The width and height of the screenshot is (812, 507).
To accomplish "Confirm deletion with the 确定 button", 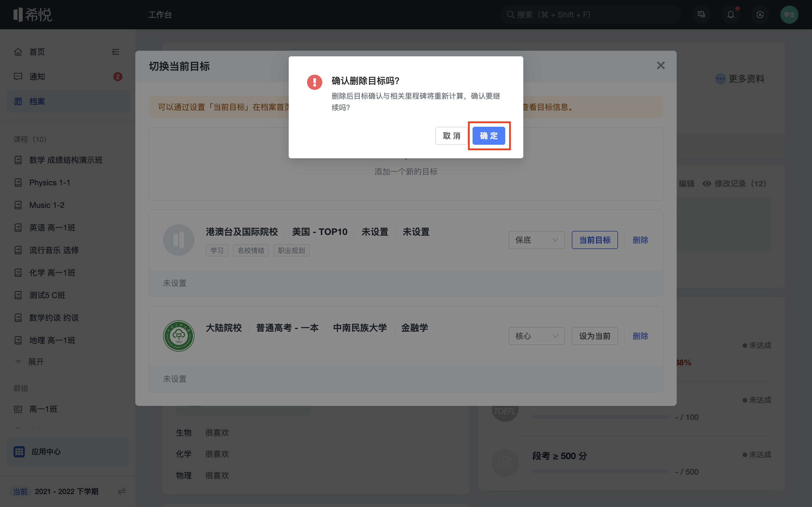I will [489, 136].
